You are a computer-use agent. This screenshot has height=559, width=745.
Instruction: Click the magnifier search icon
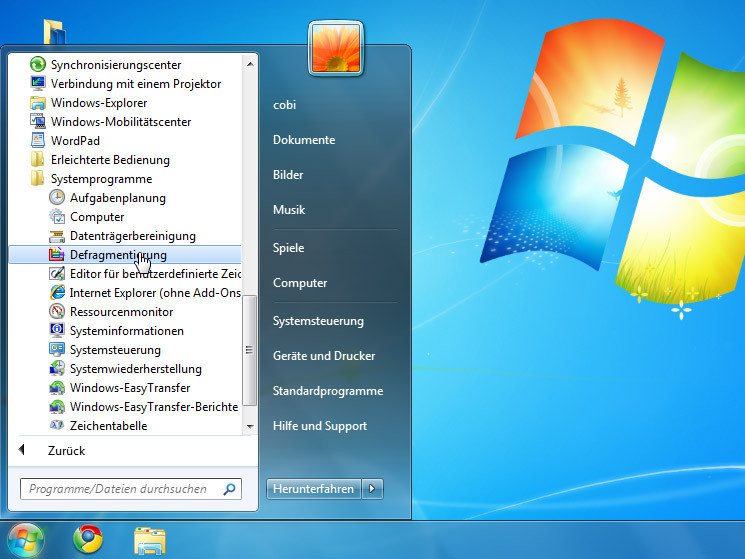pos(229,489)
